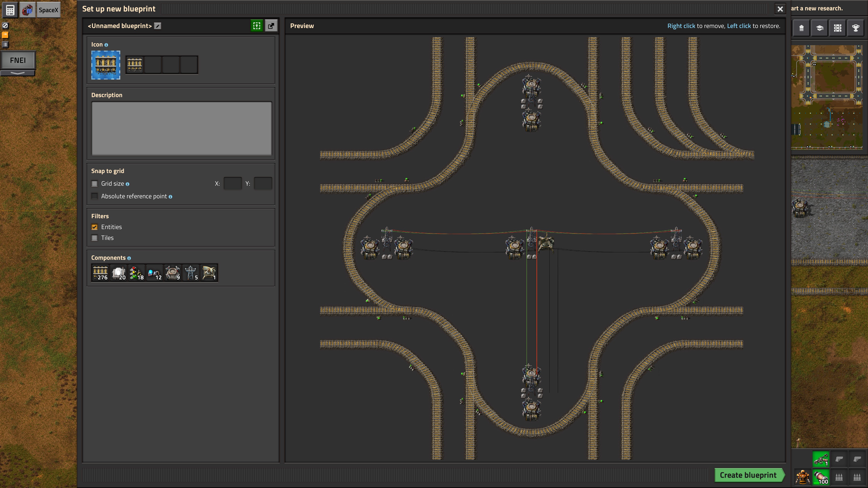The image size is (868, 488).
Task: Click the third empty gun slot
Action: click(x=857, y=459)
